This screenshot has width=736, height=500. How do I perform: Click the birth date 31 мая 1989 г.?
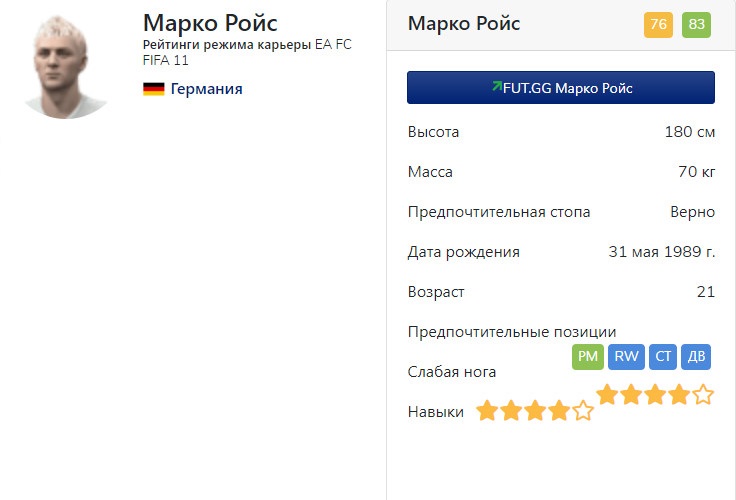pyautogui.click(x=661, y=252)
